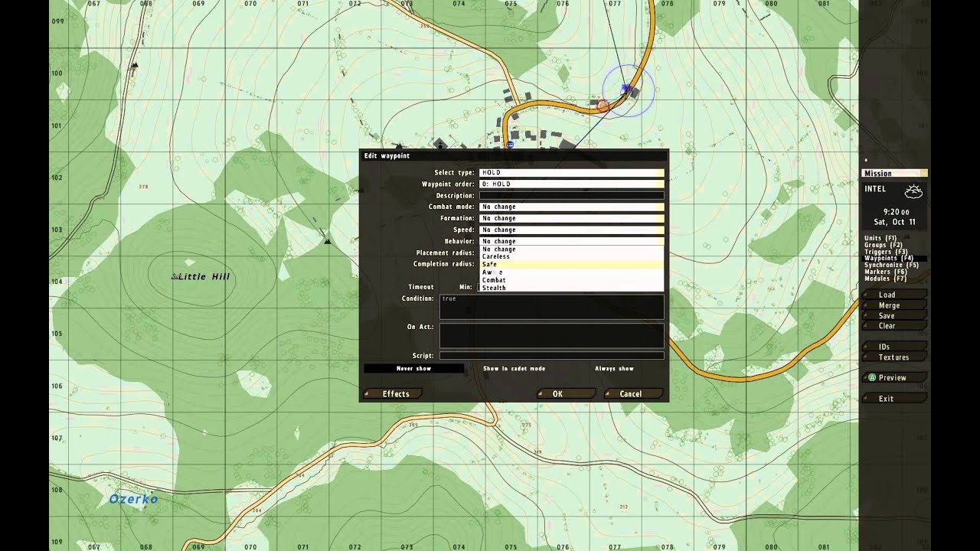Click the Textures button
This screenshot has height=551, width=980.
pos(894,357)
